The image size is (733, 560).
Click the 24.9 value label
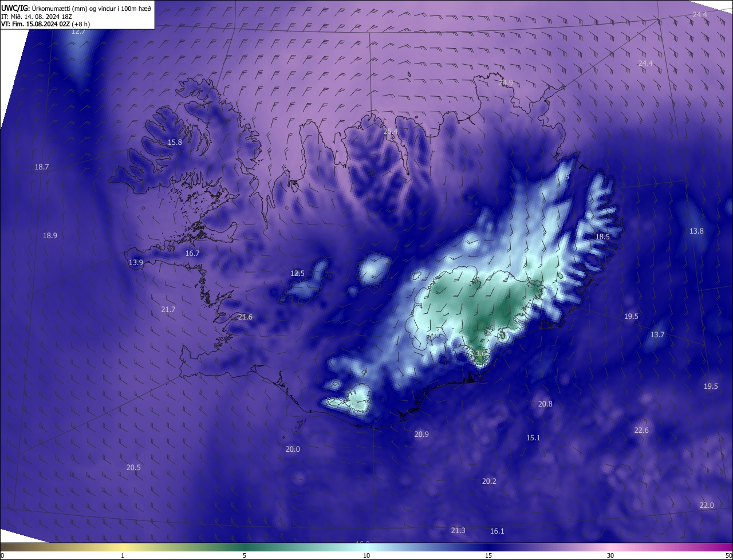(506, 83)
